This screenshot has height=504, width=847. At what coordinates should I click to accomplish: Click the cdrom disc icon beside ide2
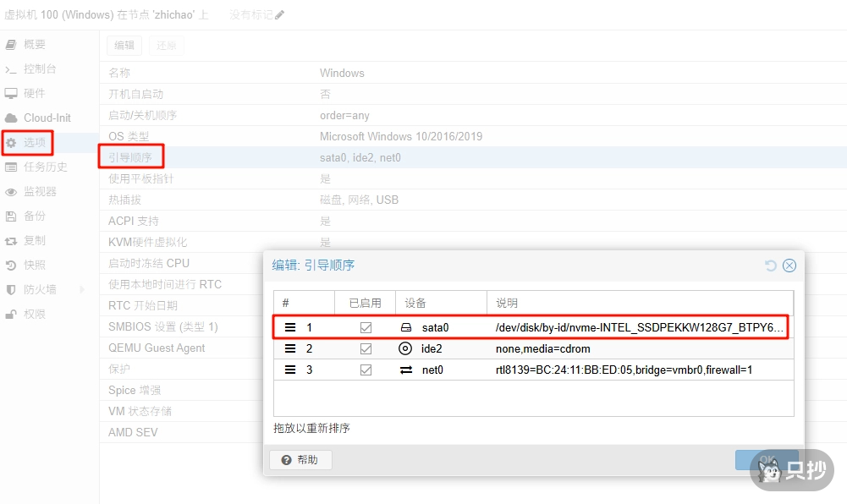pyautogui.click(x=405, y=348)
